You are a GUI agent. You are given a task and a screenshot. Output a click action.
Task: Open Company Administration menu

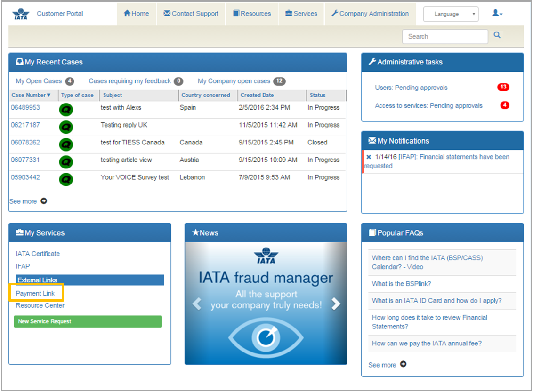tap(370, 14)
